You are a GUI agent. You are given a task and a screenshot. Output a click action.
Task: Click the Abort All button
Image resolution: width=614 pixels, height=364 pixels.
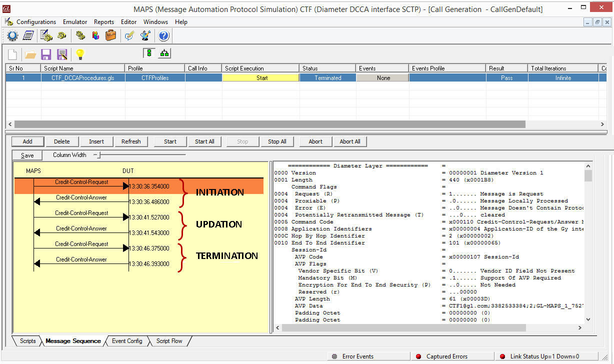coord(350,141)
